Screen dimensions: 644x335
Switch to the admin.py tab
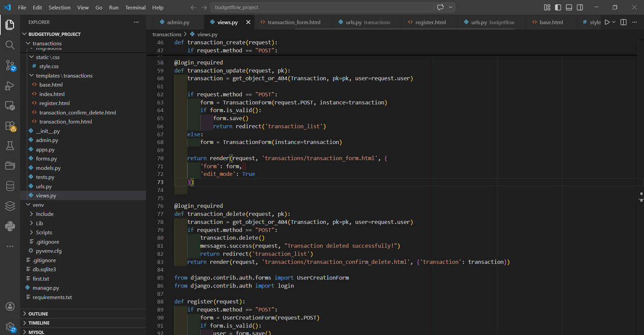coord(175,23)
